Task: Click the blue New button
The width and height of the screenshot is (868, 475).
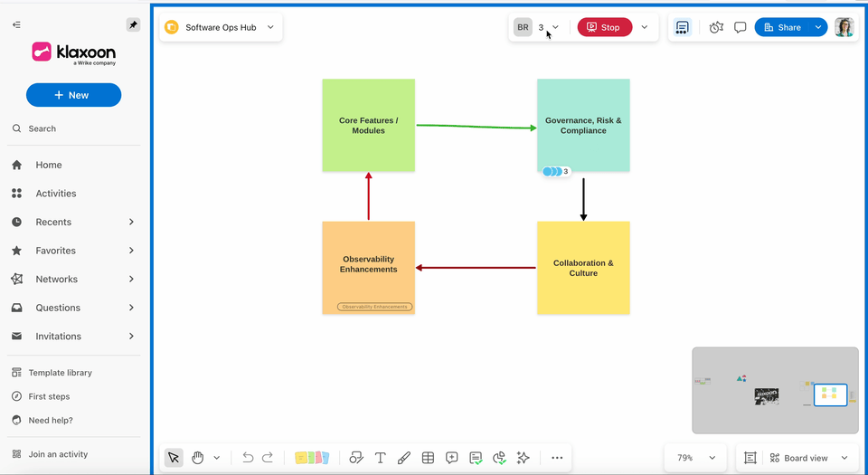Action: (x=73, y=95)
